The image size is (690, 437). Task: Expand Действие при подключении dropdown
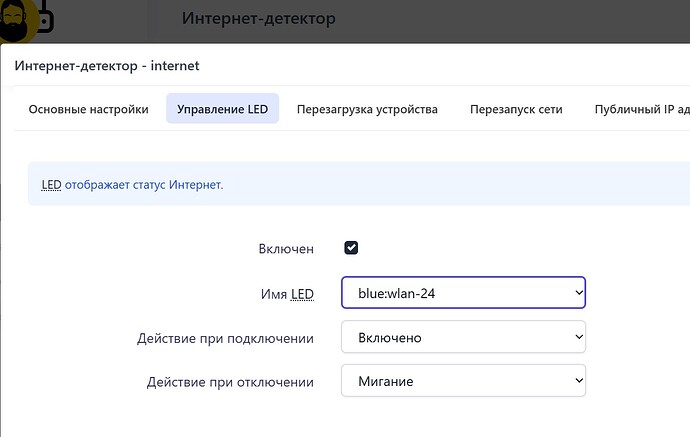point(463,337)
